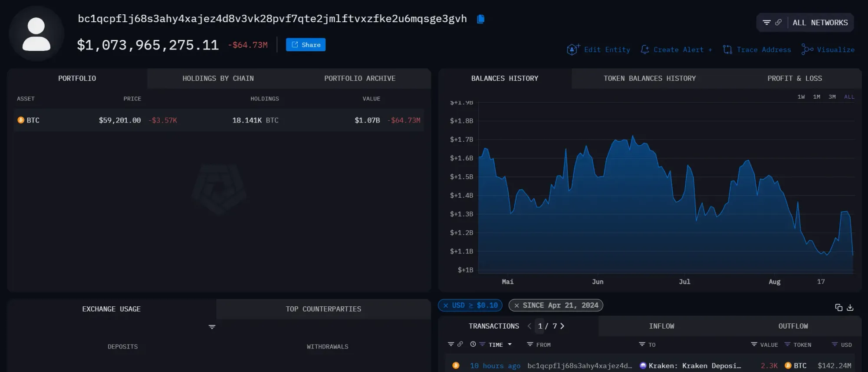Click the filter icon beside ALL NETWORKS
Image resolution: width=868 pixels, height=372 pixels.
[767, 22]
